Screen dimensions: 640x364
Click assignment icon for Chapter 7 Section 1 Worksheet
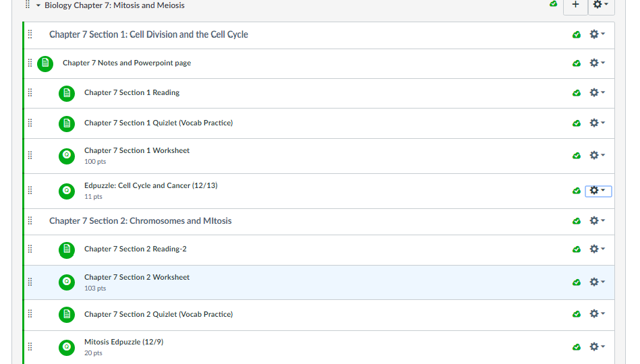[x=67, y=156]
